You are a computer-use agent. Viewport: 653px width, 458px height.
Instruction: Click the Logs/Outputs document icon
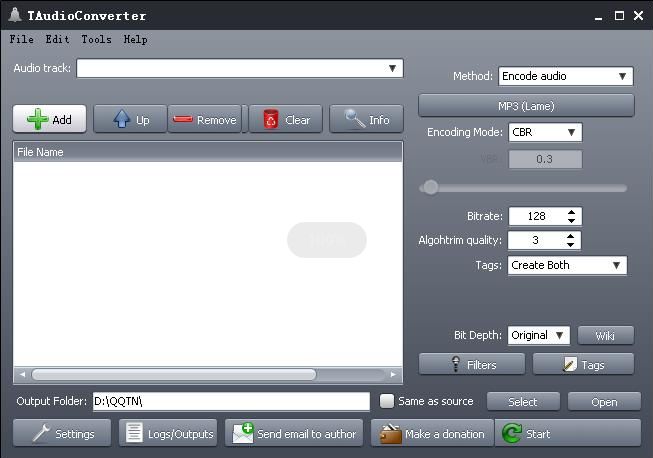(x=134, y=433)
